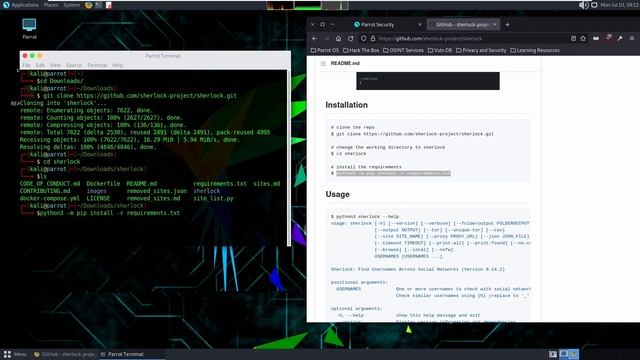Image resolution: width=640 pixels, height=360 pixels.
Task: Click the Installation heading in README
Action: [347, 105]
